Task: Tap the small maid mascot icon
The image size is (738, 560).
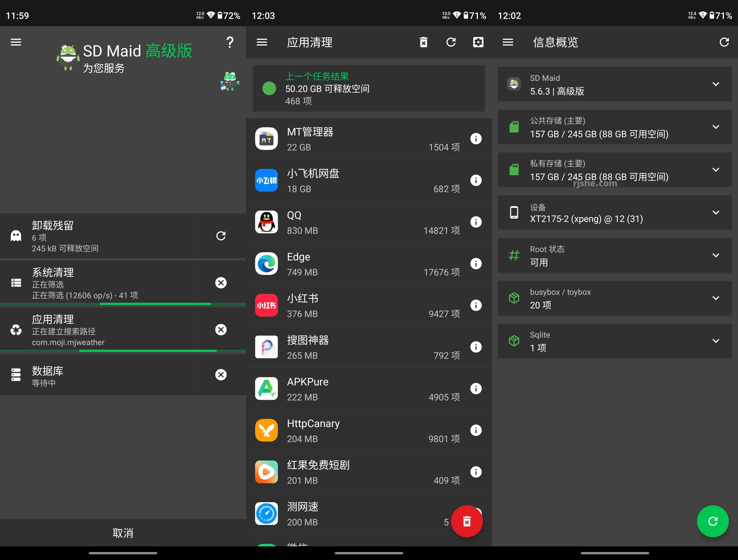Action: point(230,81)
